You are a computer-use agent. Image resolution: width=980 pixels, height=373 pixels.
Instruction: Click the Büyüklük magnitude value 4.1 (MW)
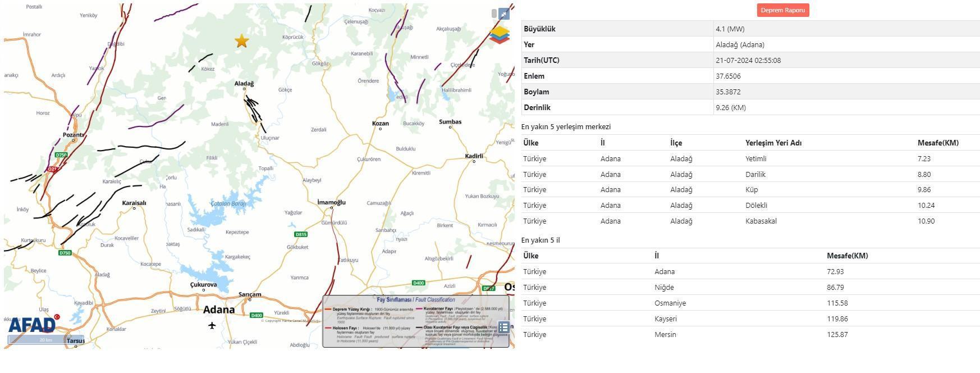pos(730,29)
